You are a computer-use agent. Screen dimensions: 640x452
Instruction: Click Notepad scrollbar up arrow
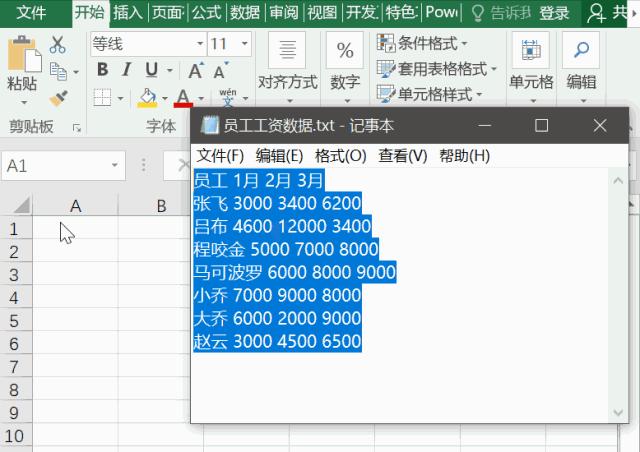click(x=618, y=180)
